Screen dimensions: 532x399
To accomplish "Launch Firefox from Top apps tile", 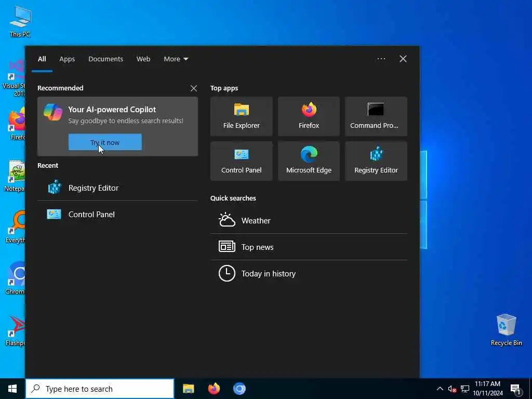I will coord(309,116).
